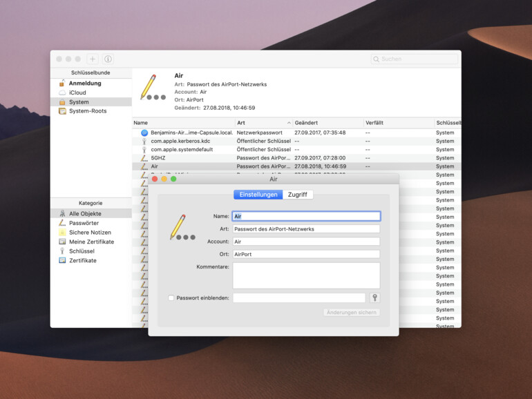Switch to the Einstellungen tab
The height and width of the screenshot is (399, 532).
[258, 195]
